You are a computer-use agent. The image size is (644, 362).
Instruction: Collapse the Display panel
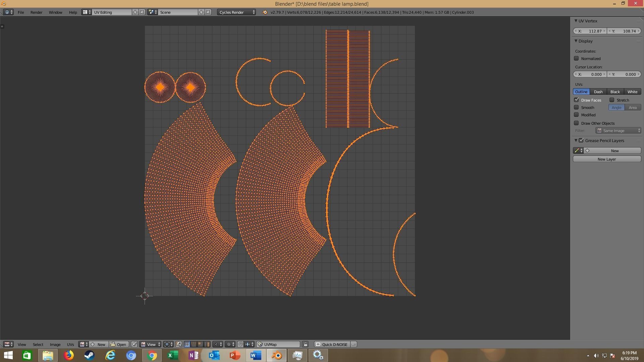click(x=576, y=41)
